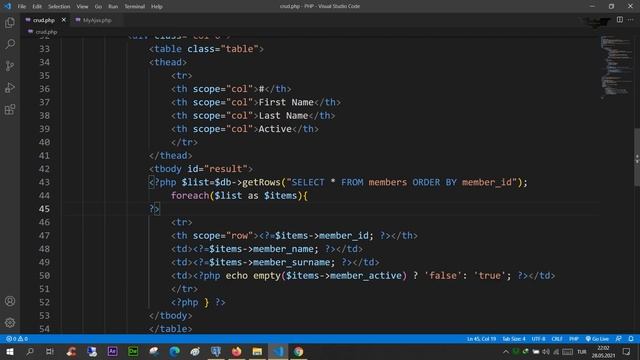Viewport: 640px width, 360px height.
Task: Change Tab Size: 4 indentation setting
Action: coord(513,339)
